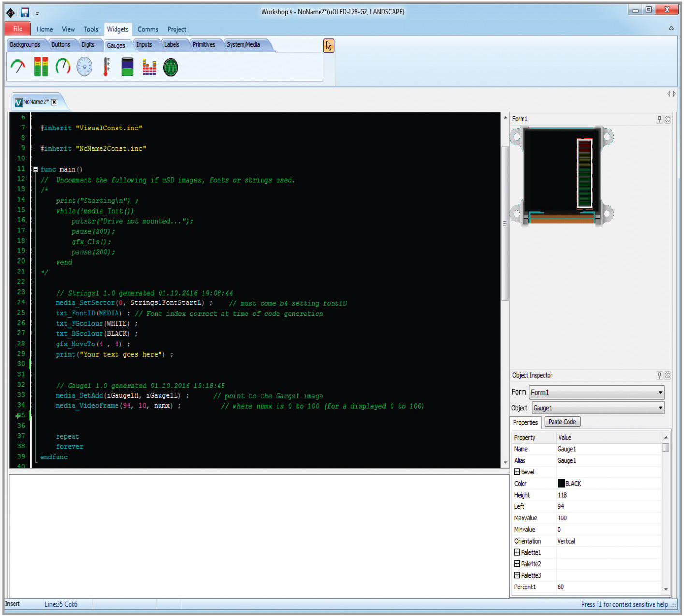
Task: Choose the round dial gauge widget
Action: pyautogui.click(x=85, y=67)
